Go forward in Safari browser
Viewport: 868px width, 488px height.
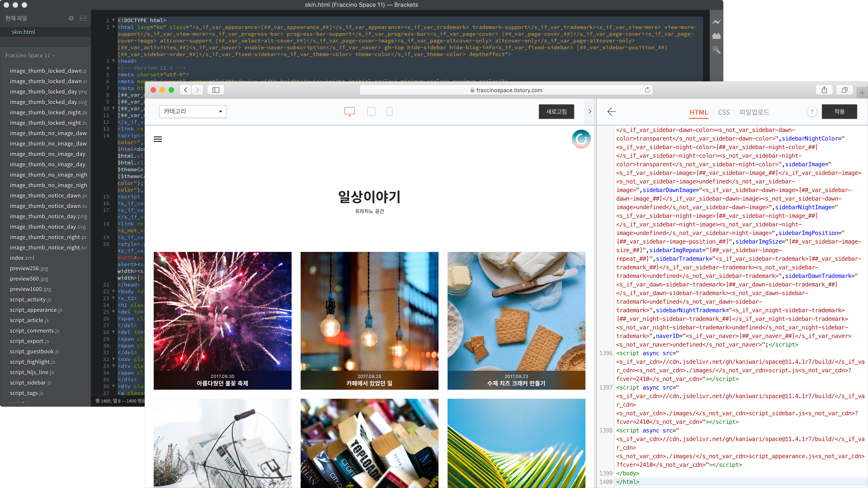tap(198, 90)
